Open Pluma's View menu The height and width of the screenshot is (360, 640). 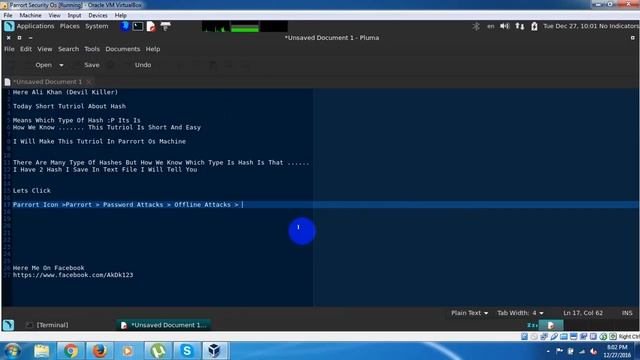45,49
